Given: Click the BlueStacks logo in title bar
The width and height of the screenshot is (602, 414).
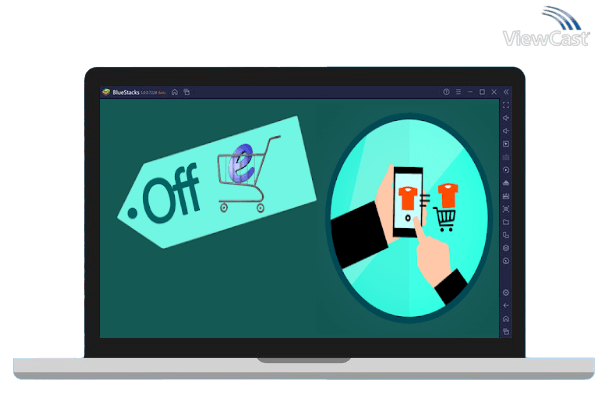Looking at the screenshot, I should point(105,92).
